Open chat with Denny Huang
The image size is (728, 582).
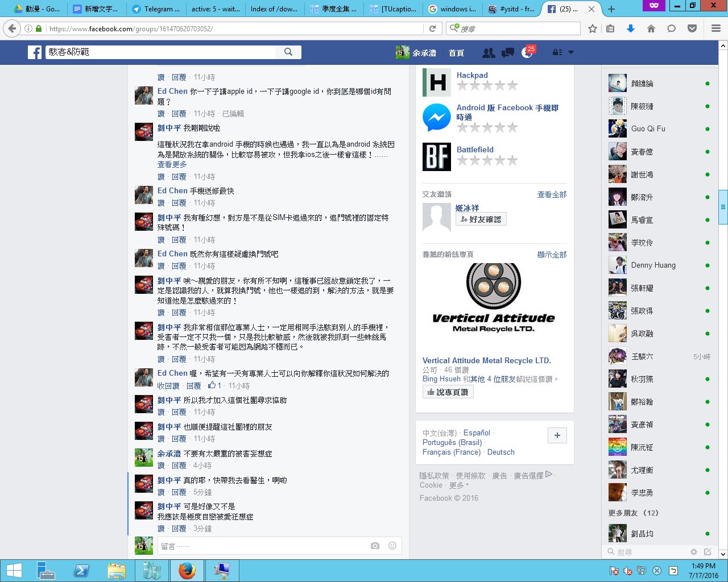click(659, 265)
